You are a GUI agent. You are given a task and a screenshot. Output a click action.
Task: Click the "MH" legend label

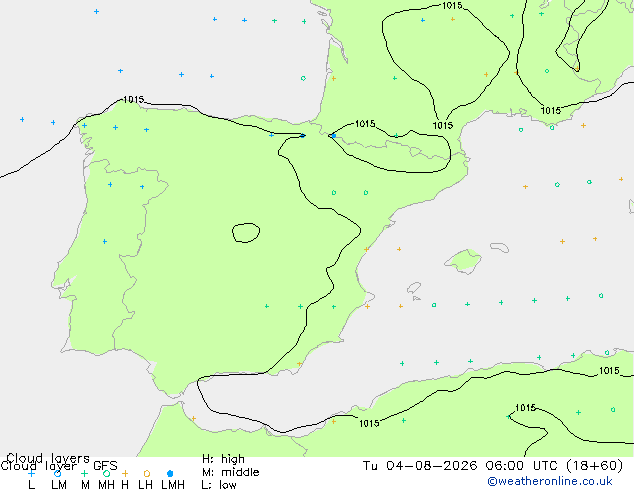click(x=106, y=485)
